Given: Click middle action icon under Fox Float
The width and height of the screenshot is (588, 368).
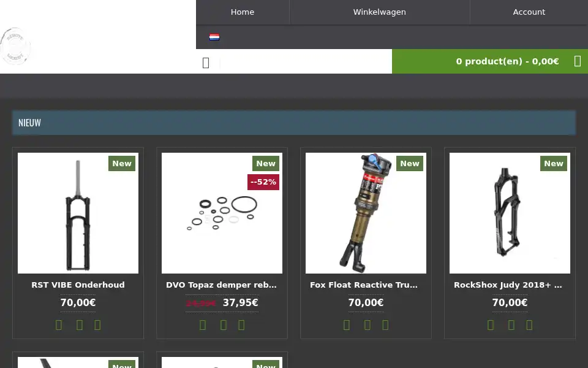Looking at the screenshot, I should (367, 325).
